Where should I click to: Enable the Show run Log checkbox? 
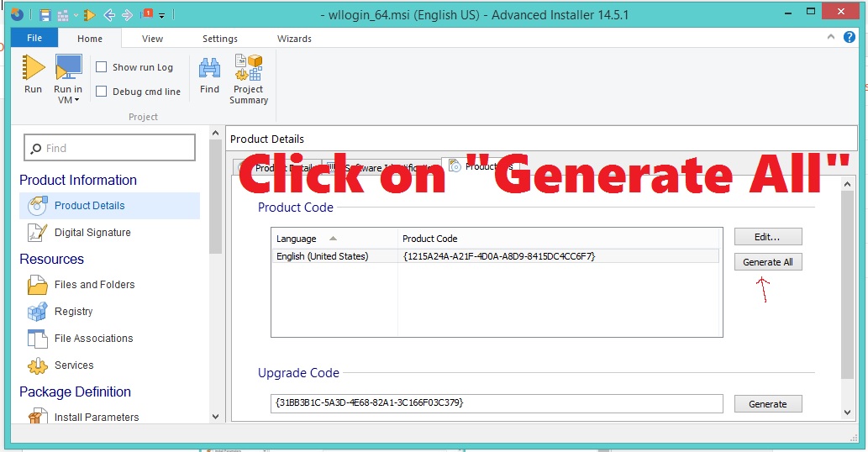pos(102,67)
